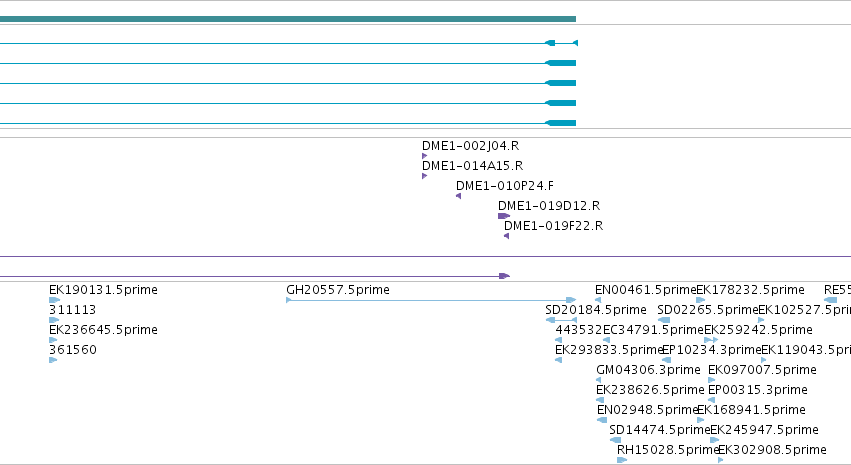Select the top transcript with split exon
The width and height of the screenshot is (851, 465).
[289, 43]
